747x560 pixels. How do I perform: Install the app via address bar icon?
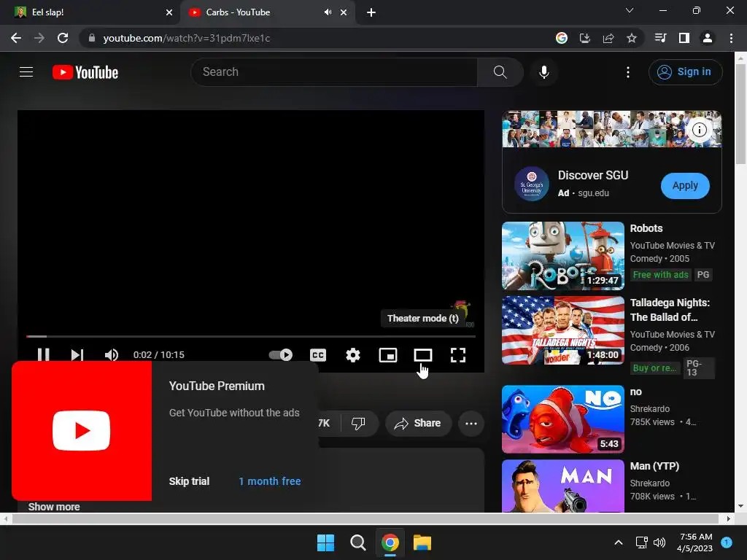pos(585,38)
